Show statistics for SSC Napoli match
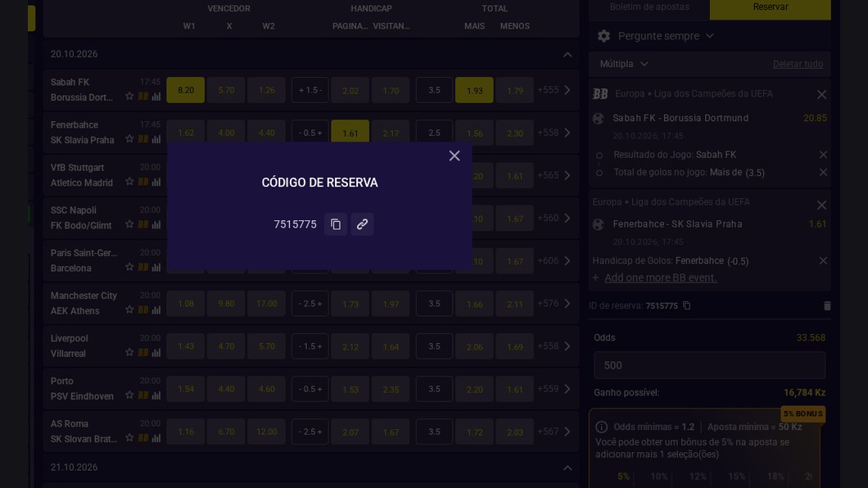This screenshot has width=868, height=488. [156, 224]
